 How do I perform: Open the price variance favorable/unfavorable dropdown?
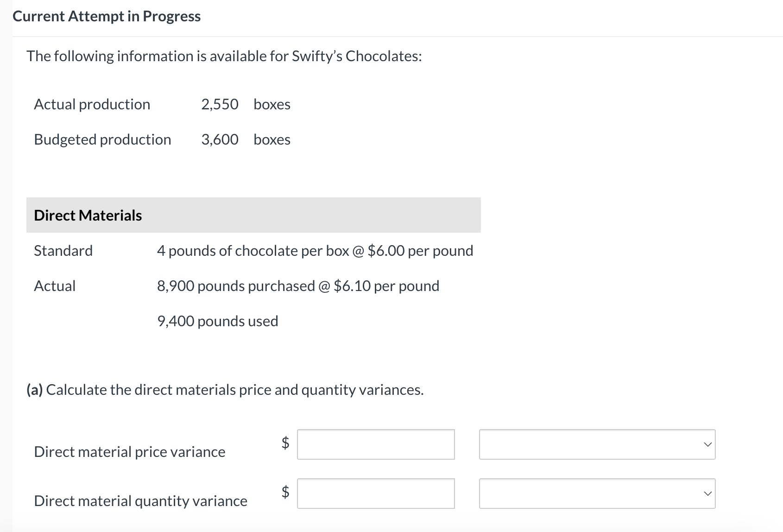(597, 444)
